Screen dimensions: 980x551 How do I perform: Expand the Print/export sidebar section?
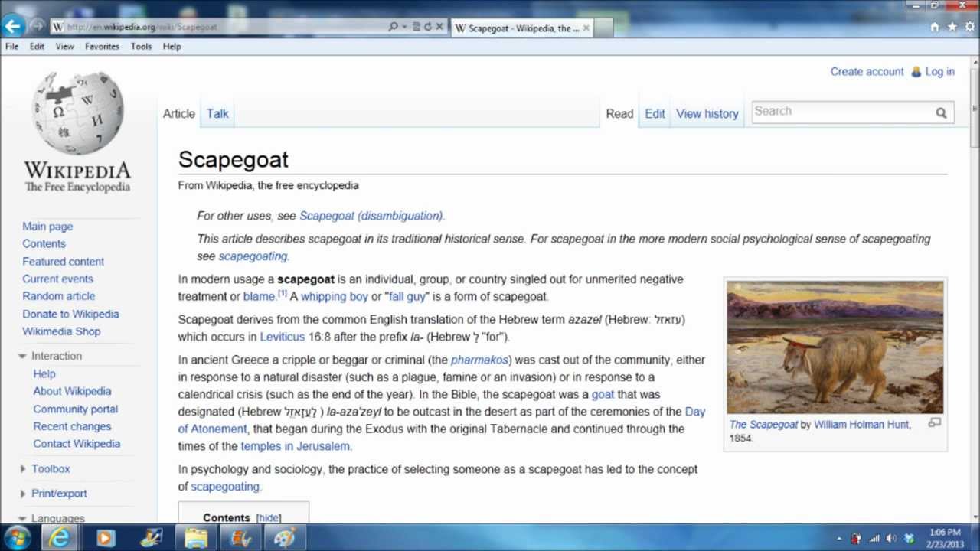coord(23,494)
